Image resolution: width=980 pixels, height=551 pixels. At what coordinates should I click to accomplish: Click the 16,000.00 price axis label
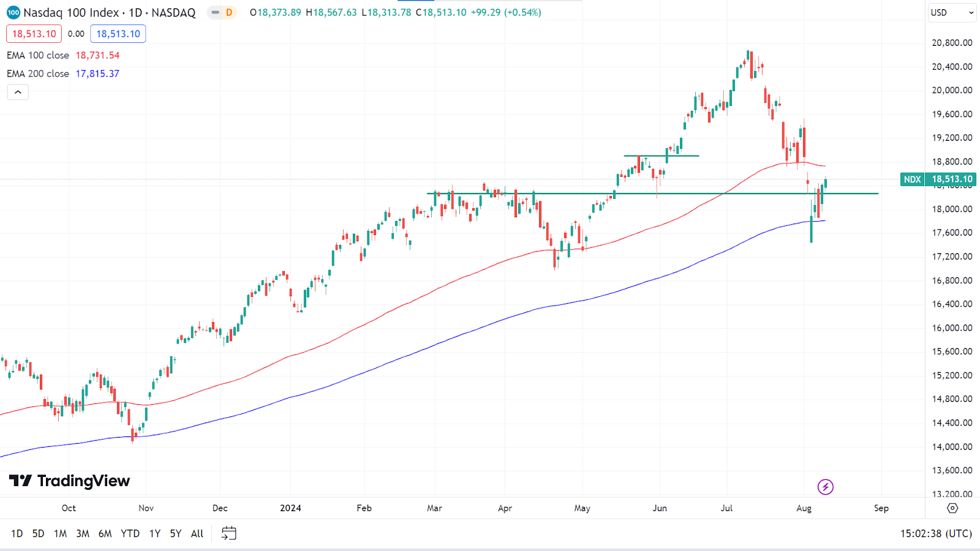[952, 328]
